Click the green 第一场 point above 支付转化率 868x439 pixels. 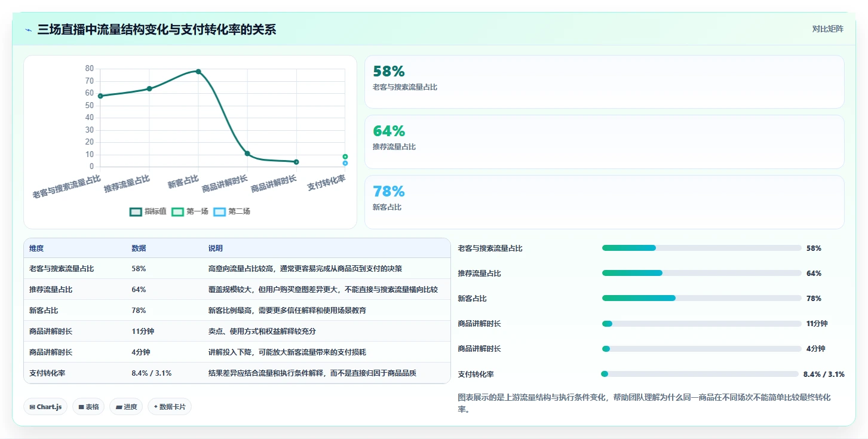point(345,156)
